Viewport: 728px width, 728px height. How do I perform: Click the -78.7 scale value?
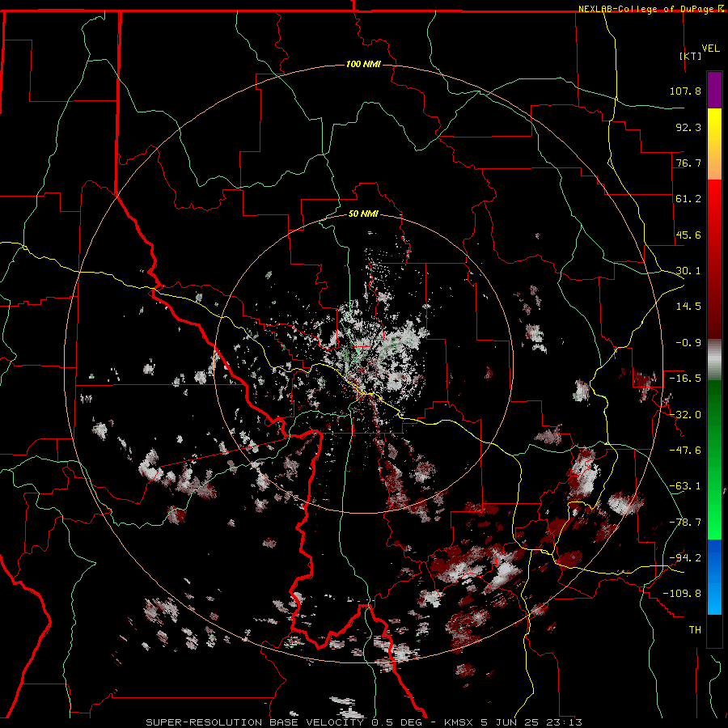click(685, 523)
